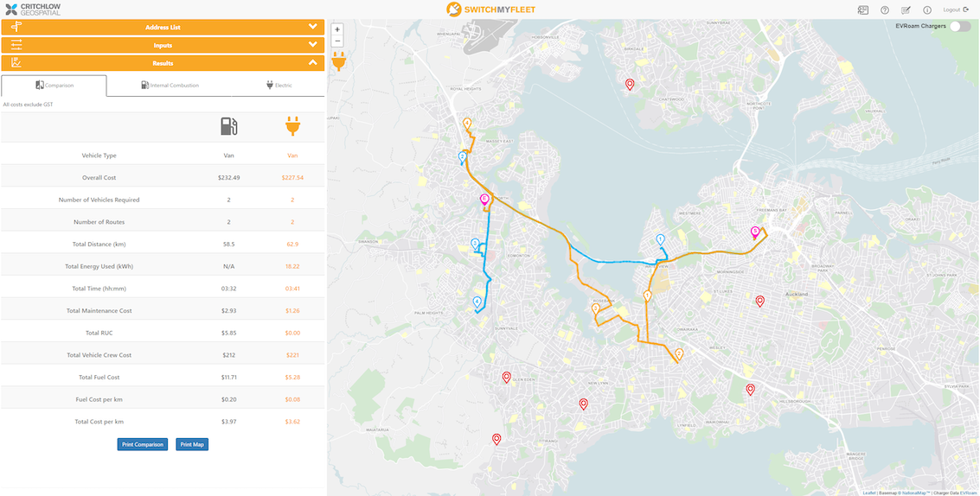Expand the Address List section chevron
The height and width of the screenshot is (496, 980).
[x=313, y=27]
